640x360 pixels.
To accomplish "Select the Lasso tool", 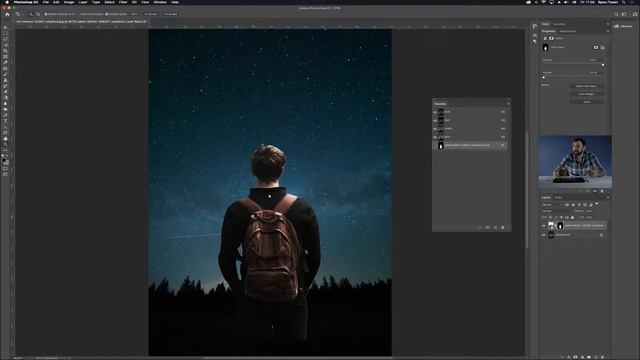I will click(5, 40).
